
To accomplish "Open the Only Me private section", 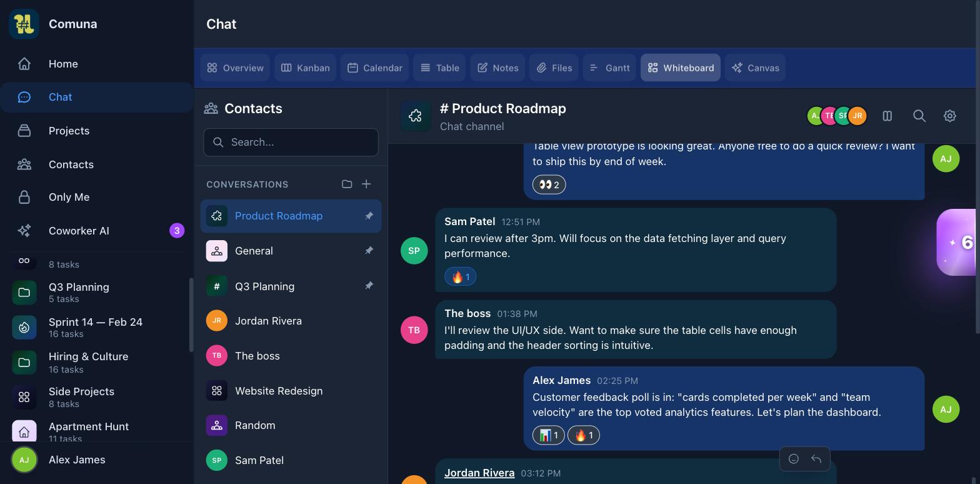I will coord(97,197).
